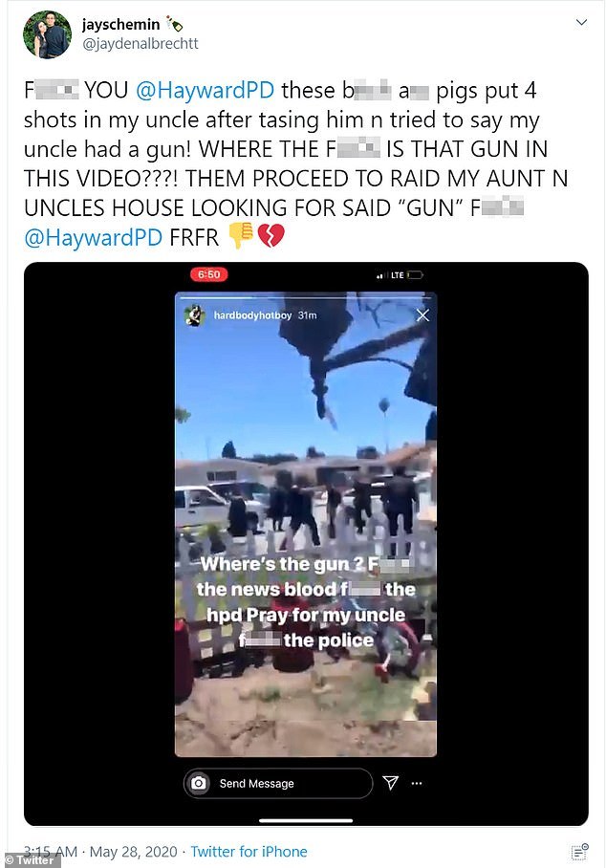Open the jayschemin display name link
Image resolution: width=606 pixels, height=868 pixels.
(x=120, y=24)
